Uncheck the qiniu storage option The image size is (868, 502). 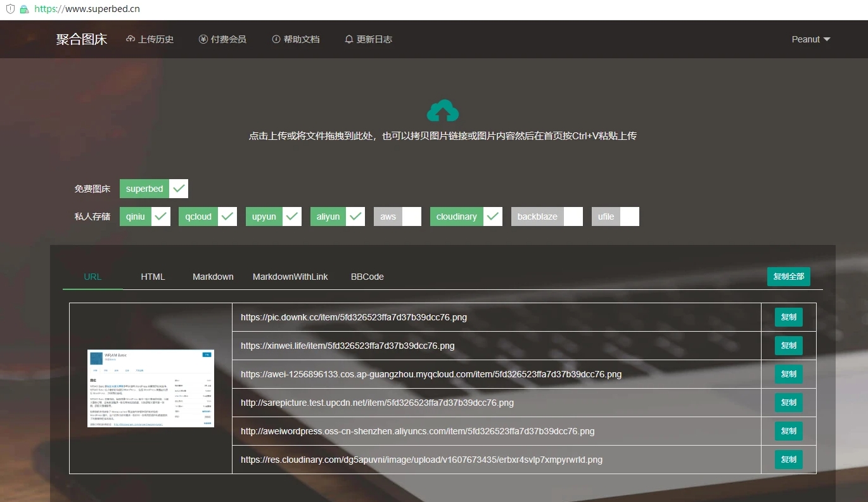click(x=160, y=216)
